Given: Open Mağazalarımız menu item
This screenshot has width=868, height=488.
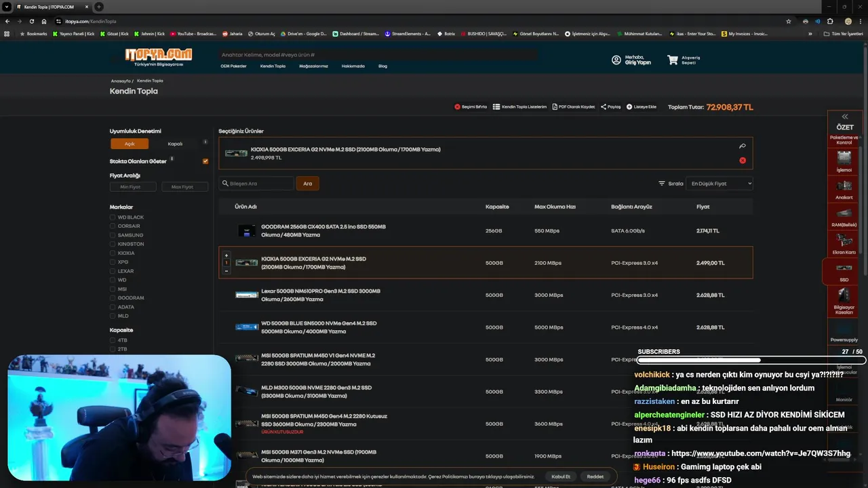Looking at the screenshot, I should (313, 66).
